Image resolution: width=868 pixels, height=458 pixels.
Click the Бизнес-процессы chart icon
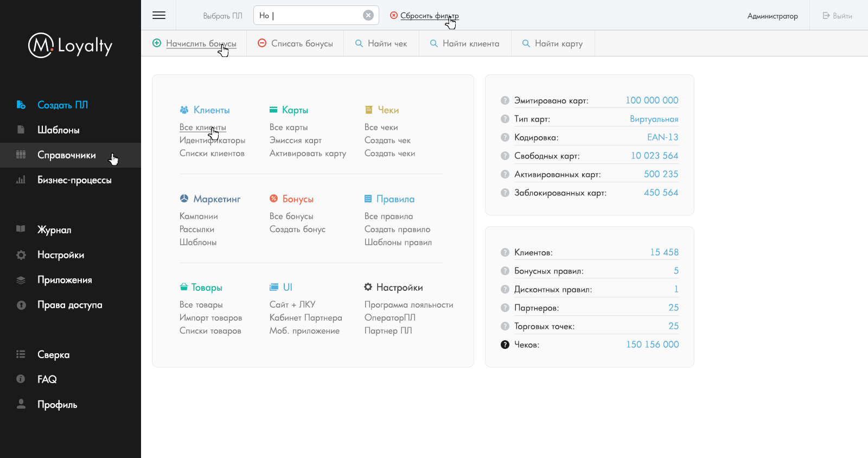pos(21,180)
